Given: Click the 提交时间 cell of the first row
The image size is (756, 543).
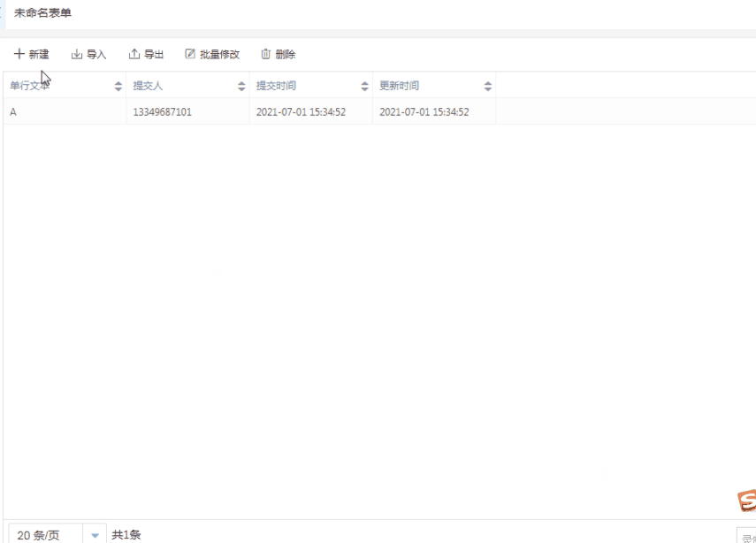Looking at the screenshot, I should point(301,112).
